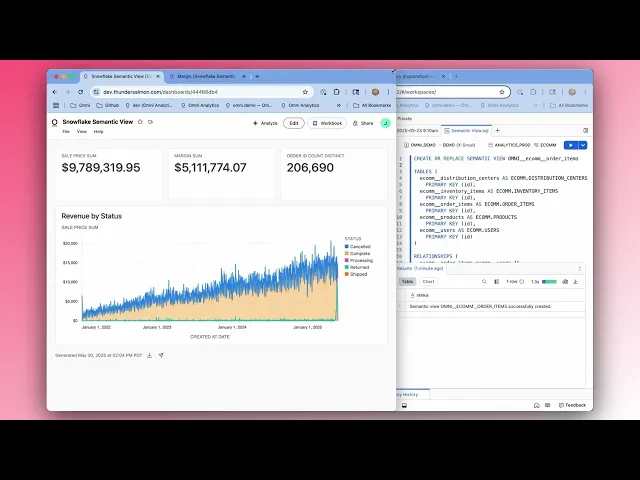Open the All Bookmarks folder in dashboard browser

(372, 105)
